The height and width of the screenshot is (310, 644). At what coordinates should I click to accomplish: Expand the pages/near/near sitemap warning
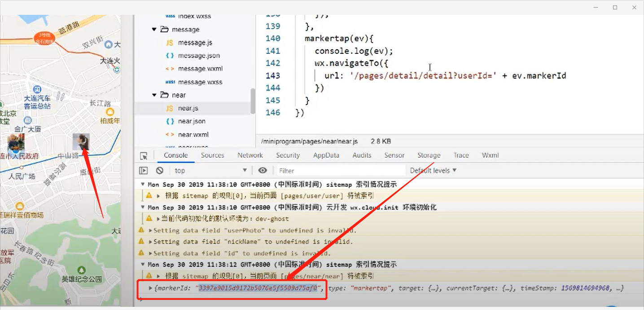tap(158, 276)
